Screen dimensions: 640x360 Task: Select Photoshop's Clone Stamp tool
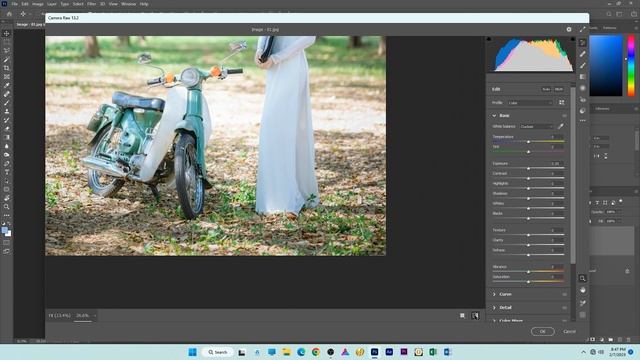tap(7, 111)
